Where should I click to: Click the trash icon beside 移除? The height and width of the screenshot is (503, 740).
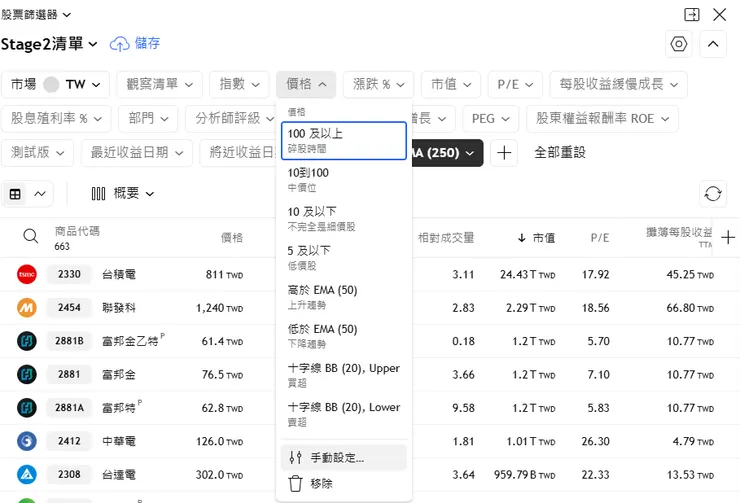point(295,484)
